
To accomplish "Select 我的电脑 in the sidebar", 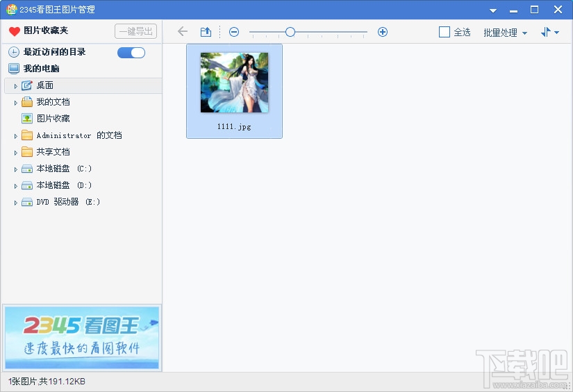I will point(41,68).
